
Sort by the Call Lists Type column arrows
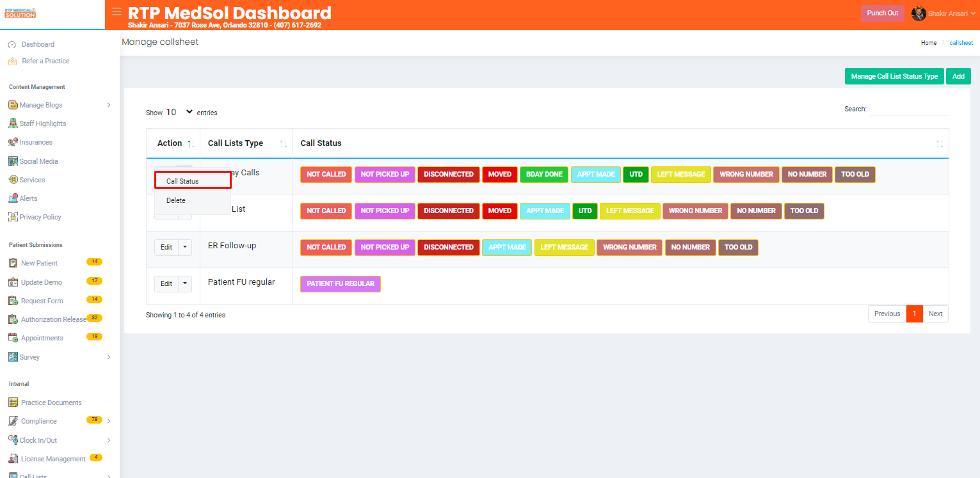284,144
